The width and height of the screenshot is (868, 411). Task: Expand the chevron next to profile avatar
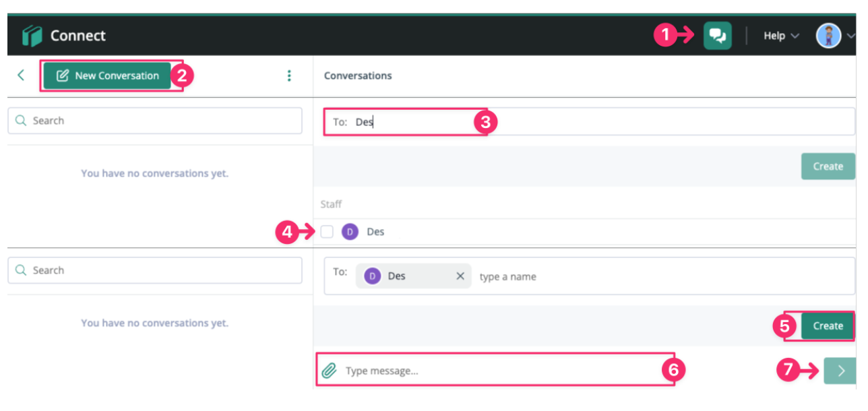[x=850, y=36]
